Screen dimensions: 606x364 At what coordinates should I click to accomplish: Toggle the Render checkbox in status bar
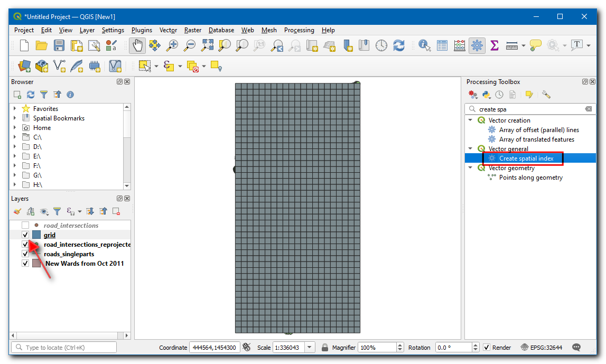[x=487, y=348]
